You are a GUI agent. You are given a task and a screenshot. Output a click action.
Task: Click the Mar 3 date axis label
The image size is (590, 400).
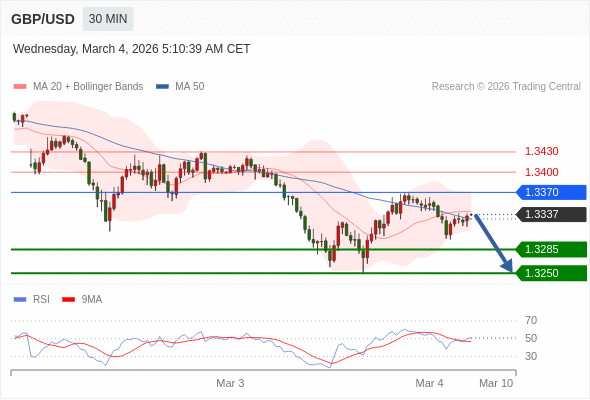point(230,383)
